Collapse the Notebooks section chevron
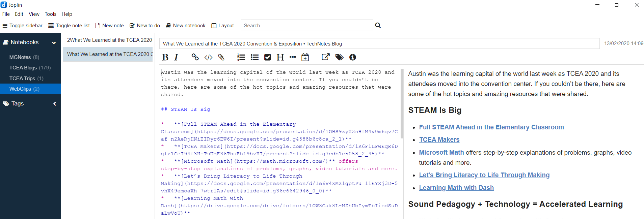The image size is (644, 219). coord(54,43)
